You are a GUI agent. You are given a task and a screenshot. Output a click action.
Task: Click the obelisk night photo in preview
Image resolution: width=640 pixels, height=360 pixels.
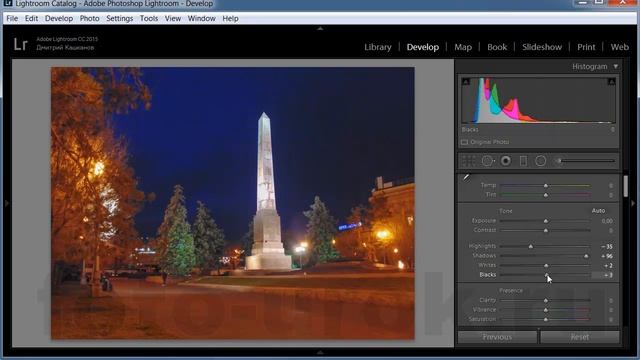(x=233, y=203)
